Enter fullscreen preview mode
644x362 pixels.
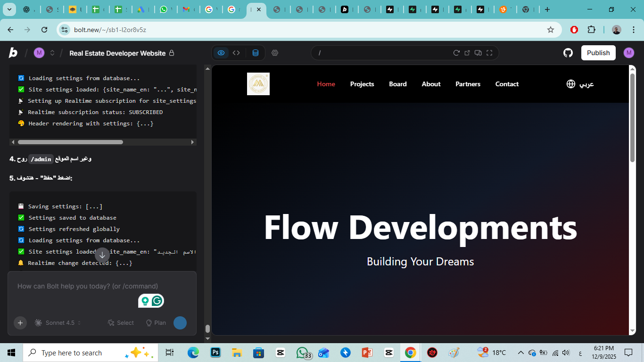point(489,53)
